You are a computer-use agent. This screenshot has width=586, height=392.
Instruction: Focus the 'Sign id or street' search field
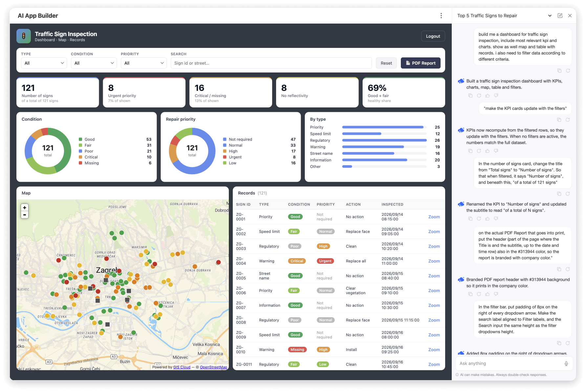tap(271, 63)
